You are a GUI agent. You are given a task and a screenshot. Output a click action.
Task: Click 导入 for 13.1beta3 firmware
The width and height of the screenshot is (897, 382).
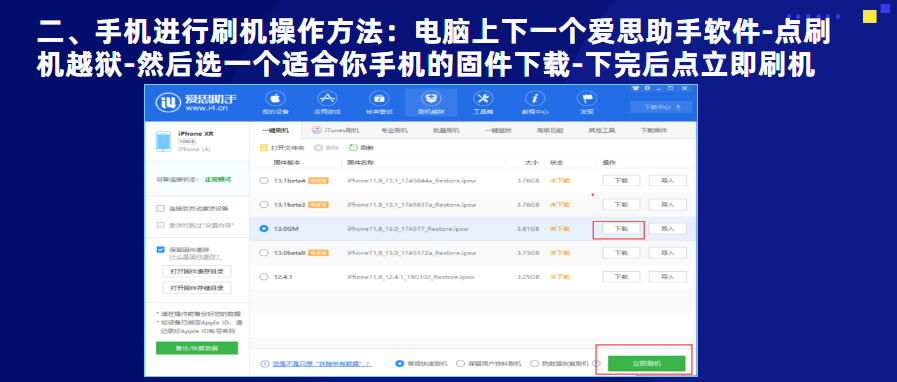[668, 205]
